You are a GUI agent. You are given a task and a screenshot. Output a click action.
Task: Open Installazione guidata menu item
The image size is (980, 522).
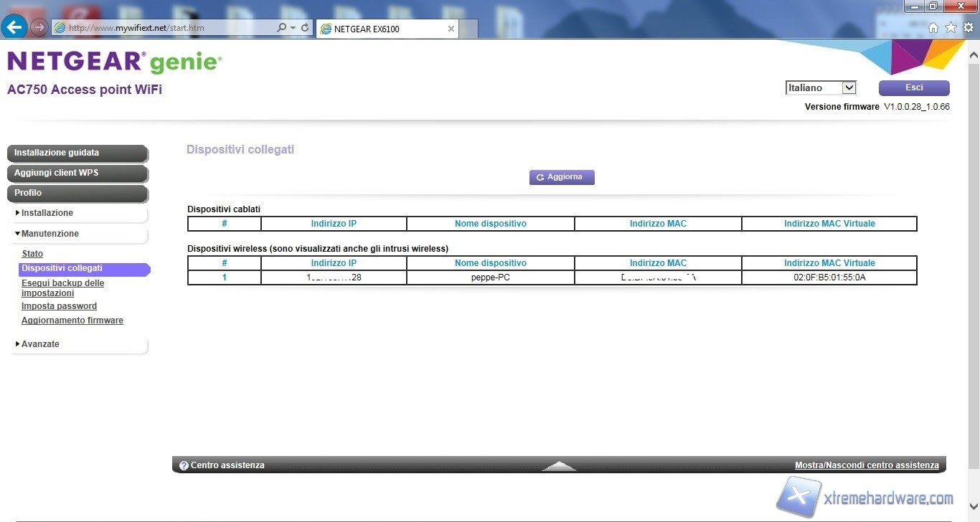click(x=77, y=153)
